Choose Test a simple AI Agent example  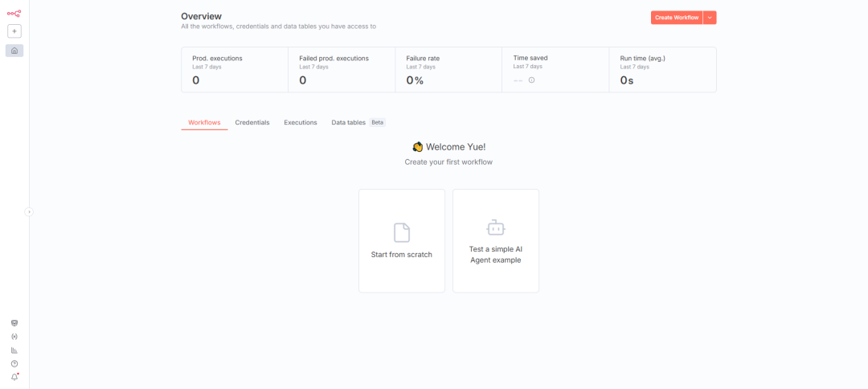pyautogui.click(x=496, y=241)
